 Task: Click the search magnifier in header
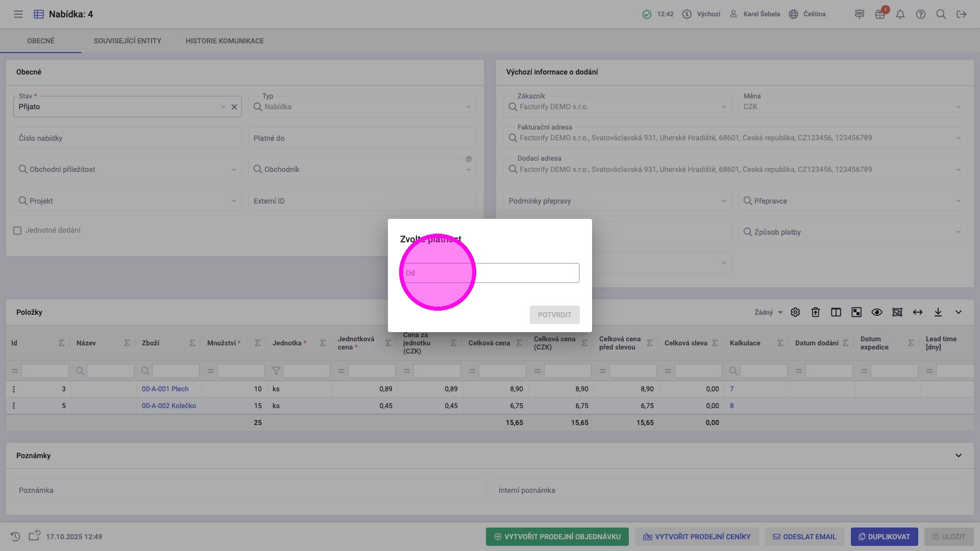[x=941, y=14]
